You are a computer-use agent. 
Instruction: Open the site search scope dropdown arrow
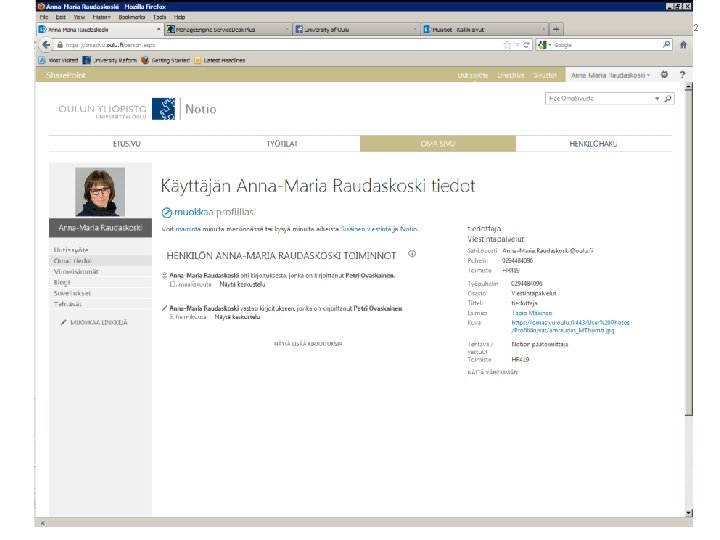tap(657, 98)
